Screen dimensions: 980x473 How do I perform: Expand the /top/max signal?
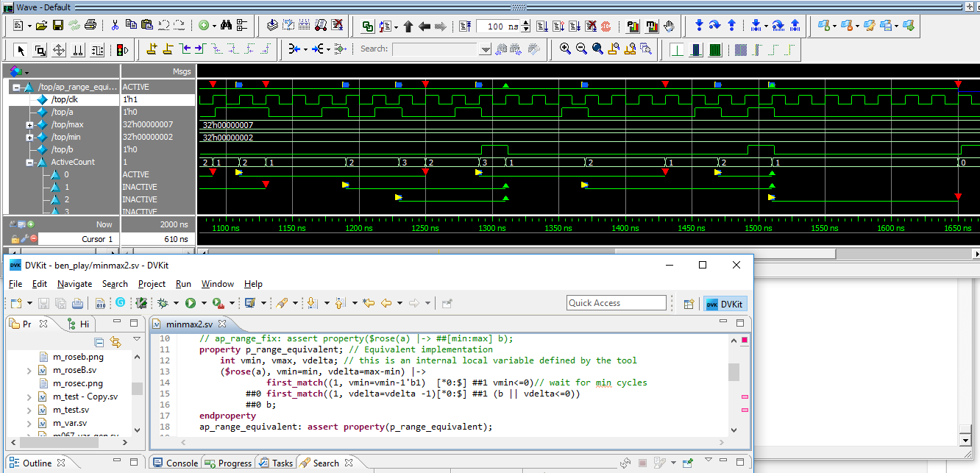click(x=30, y=125)
